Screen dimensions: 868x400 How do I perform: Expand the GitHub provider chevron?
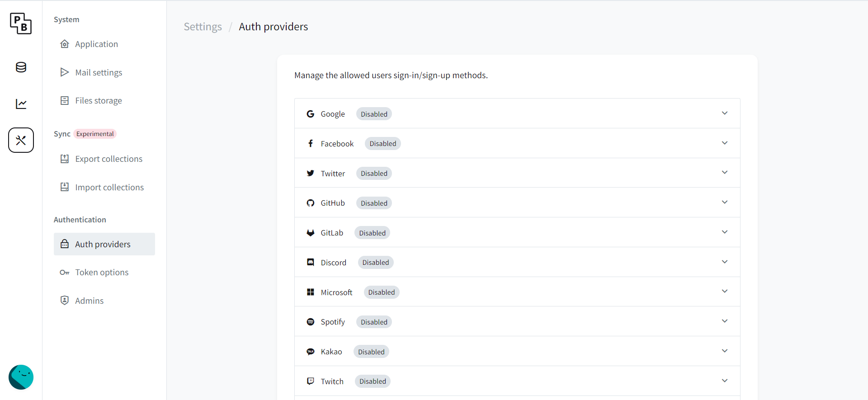point(725,202)
